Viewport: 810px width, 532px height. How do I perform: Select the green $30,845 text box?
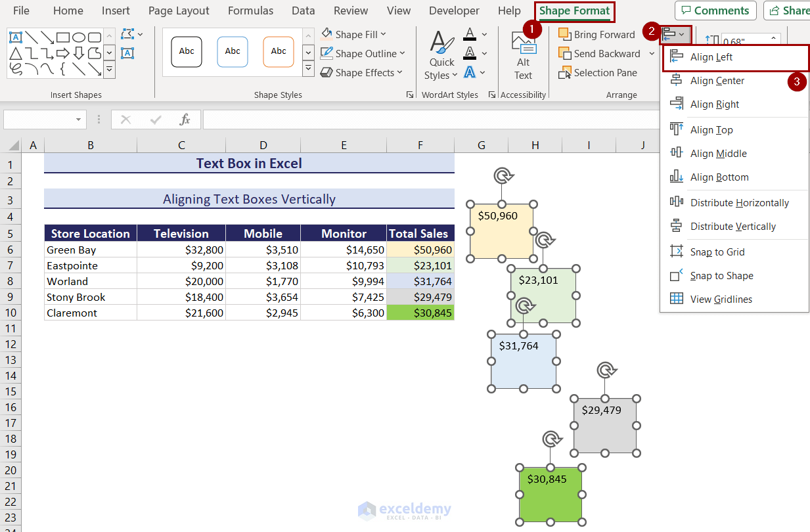tap(551, 495)
